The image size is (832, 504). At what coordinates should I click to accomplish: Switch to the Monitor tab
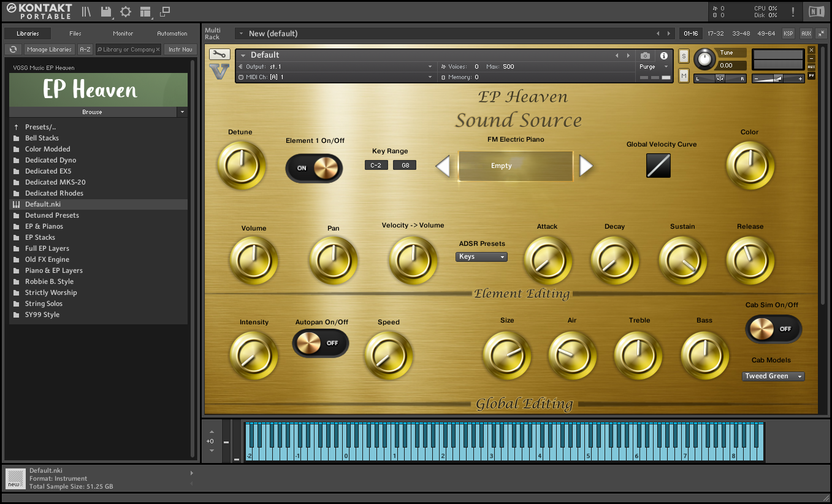(x=123, y=34)
